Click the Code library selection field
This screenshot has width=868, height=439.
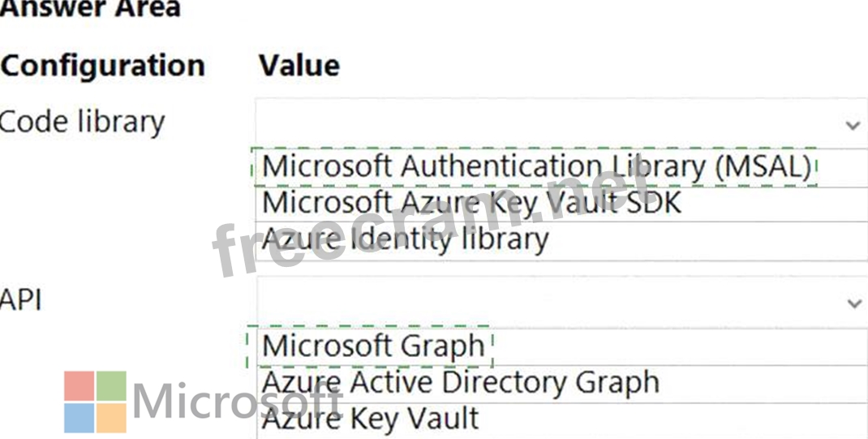[552, 124]
